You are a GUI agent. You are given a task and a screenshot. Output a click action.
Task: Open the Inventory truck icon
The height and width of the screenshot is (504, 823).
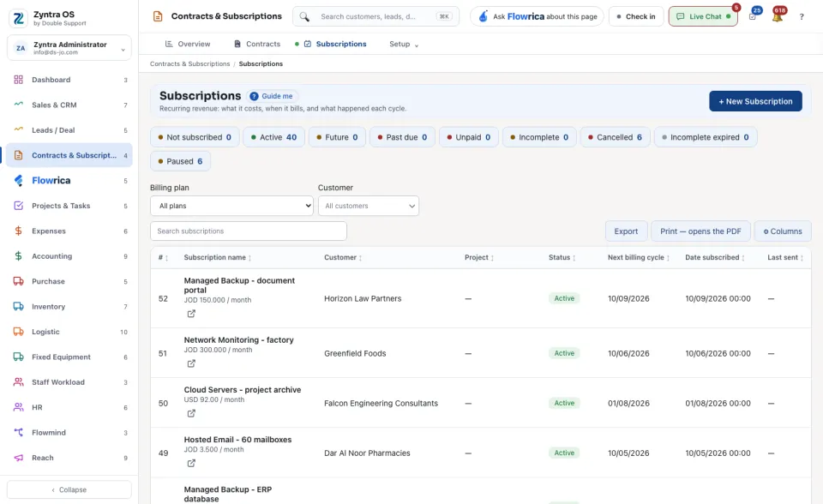18,306
